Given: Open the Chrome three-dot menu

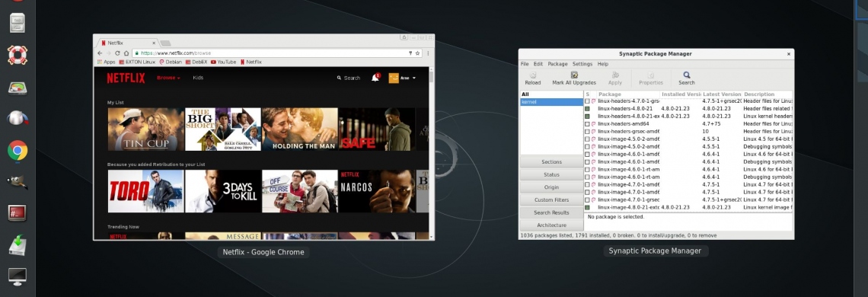Looking at the screenshot, I should [428, 53].
